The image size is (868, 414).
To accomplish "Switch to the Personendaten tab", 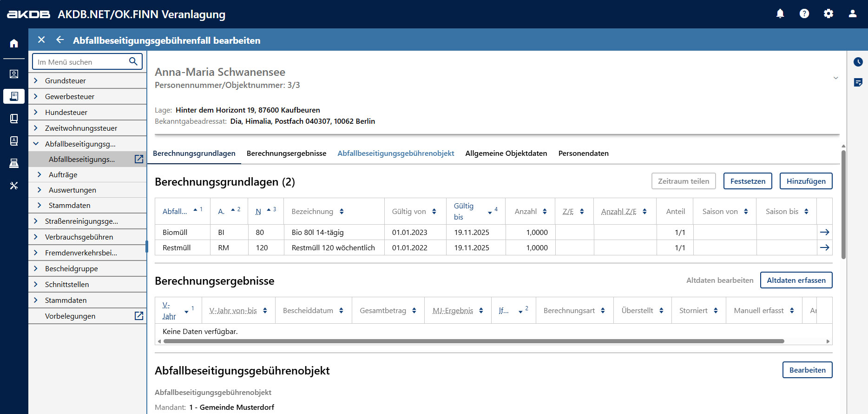I will point(583,154).
